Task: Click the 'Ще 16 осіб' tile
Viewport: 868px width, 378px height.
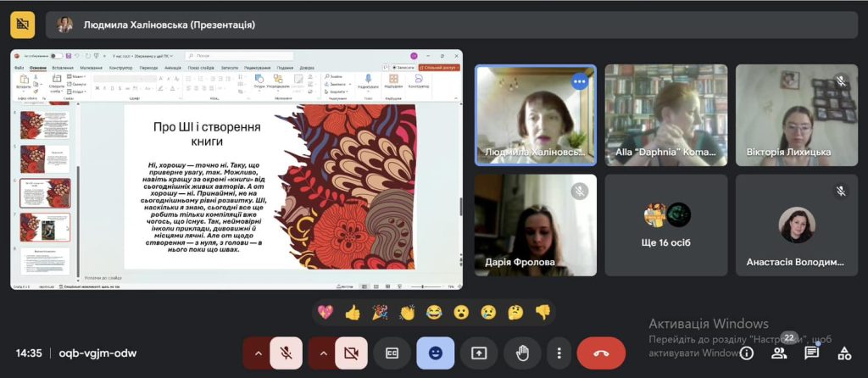Action: [x=665, y=225]
